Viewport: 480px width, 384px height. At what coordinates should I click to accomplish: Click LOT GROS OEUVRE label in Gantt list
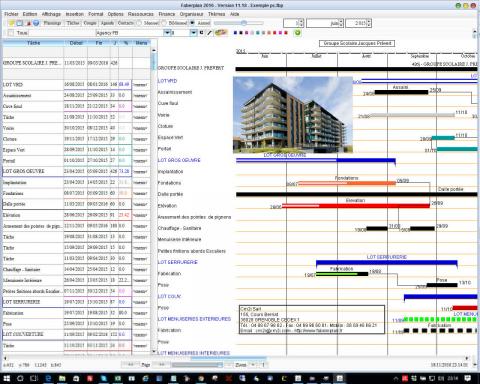179,160
